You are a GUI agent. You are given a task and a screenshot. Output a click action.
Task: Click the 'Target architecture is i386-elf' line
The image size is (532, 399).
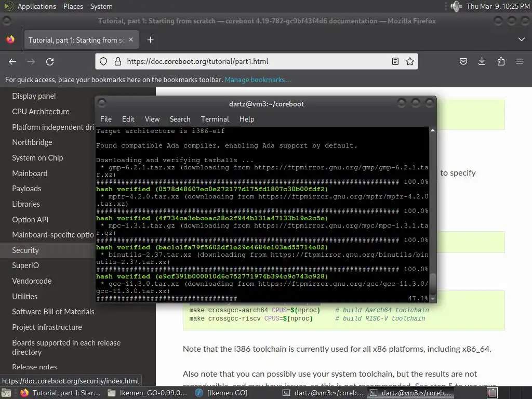point(160,131)
